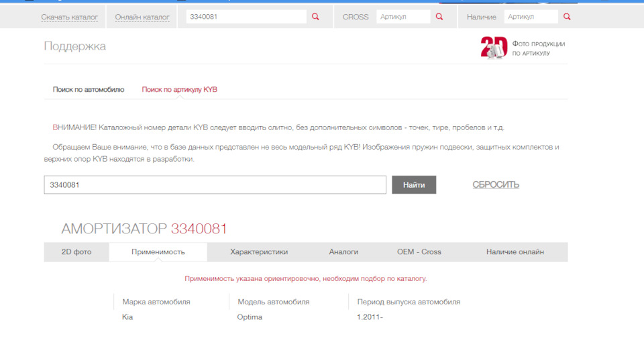644x344 pixels.
Task: Click the Марка автомобиля column header
Action: [x=156, y=302]
